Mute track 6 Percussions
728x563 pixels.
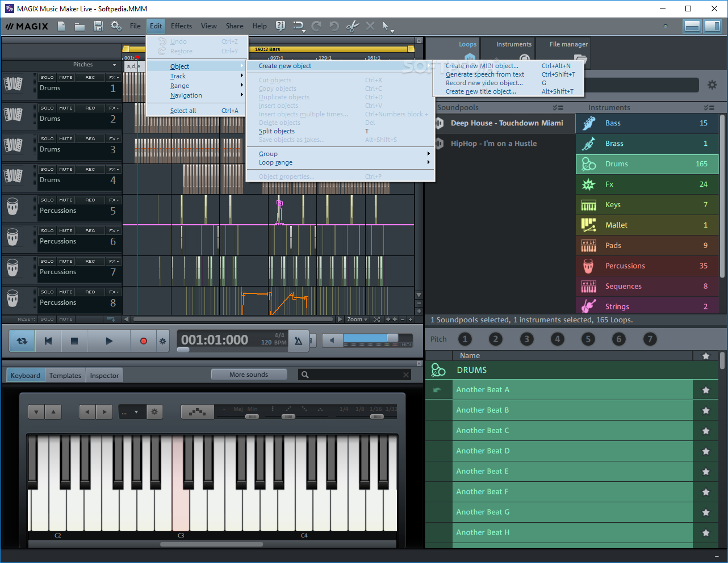click(x=66, y=230)
